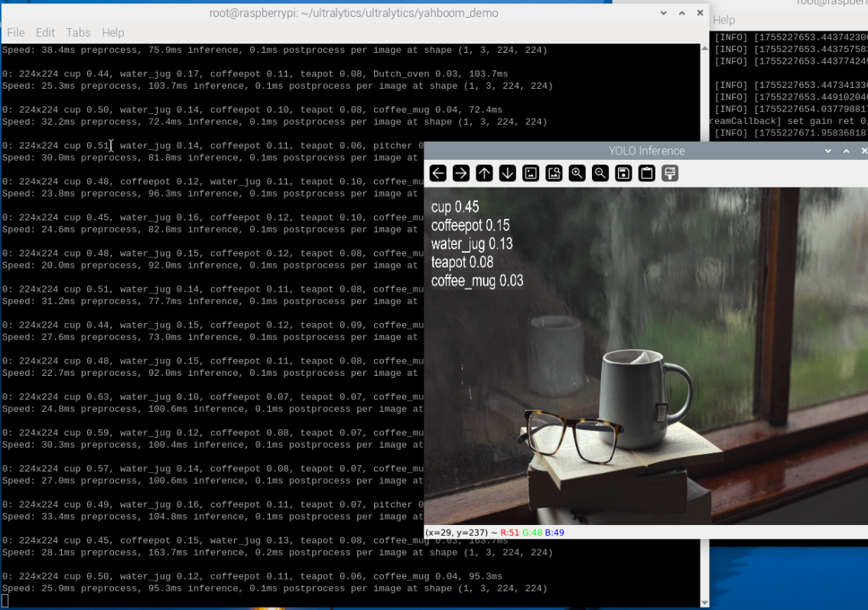The image size is (868, 610).
Task: Click the 'coffee_mug 0.03' overlay label
Action: (x=477, y=281)
